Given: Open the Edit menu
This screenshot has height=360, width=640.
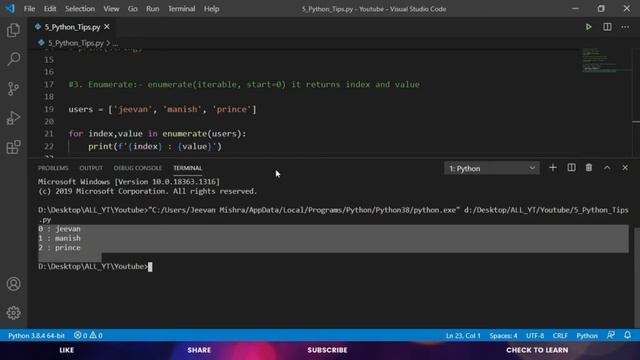Looking at the screenshot, I should (x=50, y=9).
